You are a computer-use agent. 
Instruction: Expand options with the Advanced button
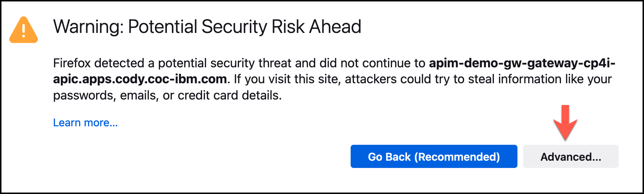570,157
